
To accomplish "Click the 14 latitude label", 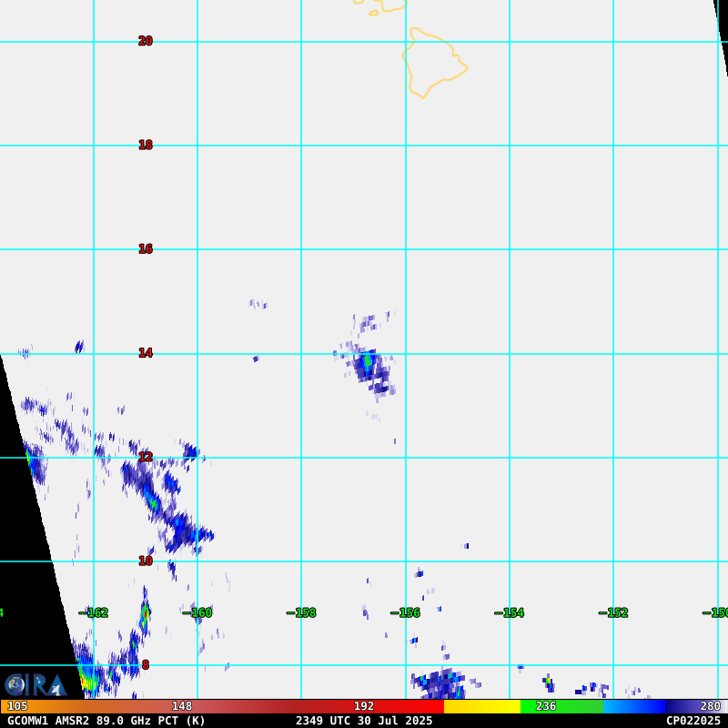I will pos(146,353).
